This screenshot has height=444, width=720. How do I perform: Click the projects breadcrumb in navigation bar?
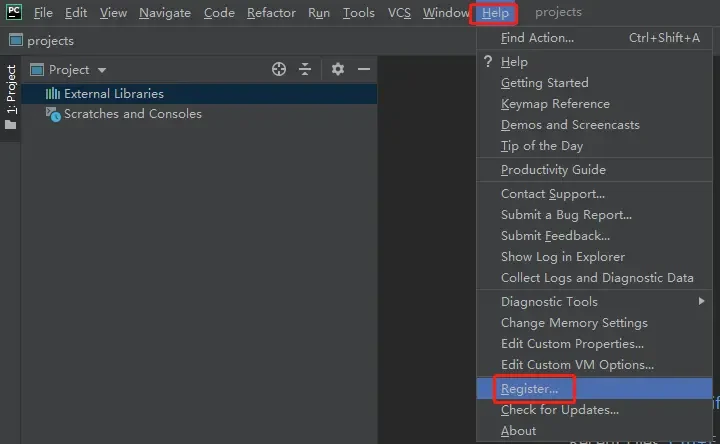[50, 41]
